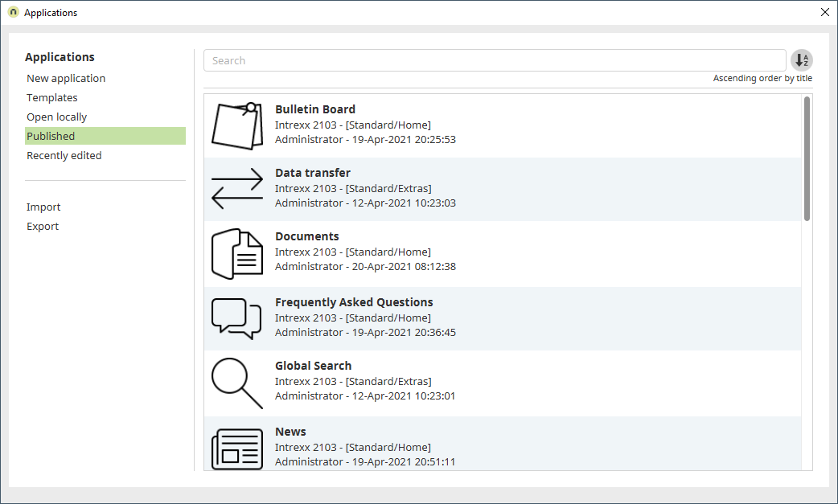The height and width of the screenshot is (504, 838).
Task: Click the Global Search magnifying glass icon
Action: [x=237, y=383]
